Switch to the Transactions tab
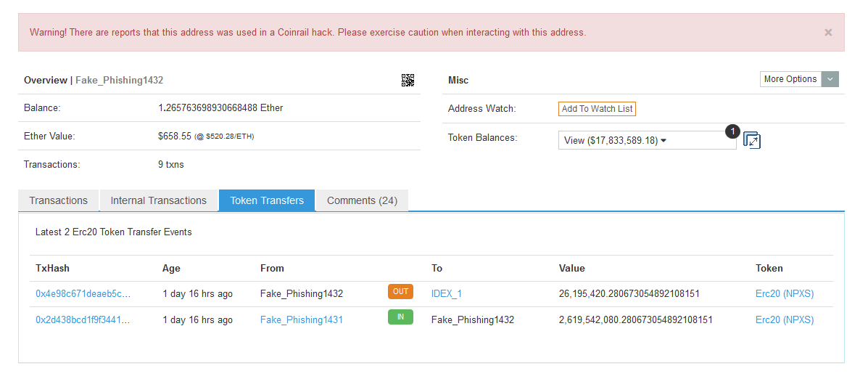 coord(59,200)
